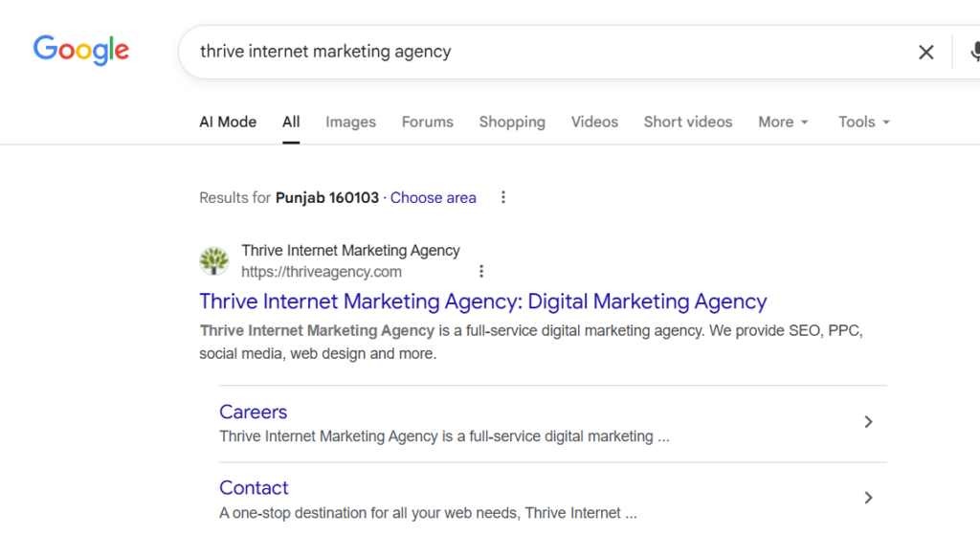Open the Careers sitelink
The width and height of the screenshot is (980, 536).
(x=253, y=413)
